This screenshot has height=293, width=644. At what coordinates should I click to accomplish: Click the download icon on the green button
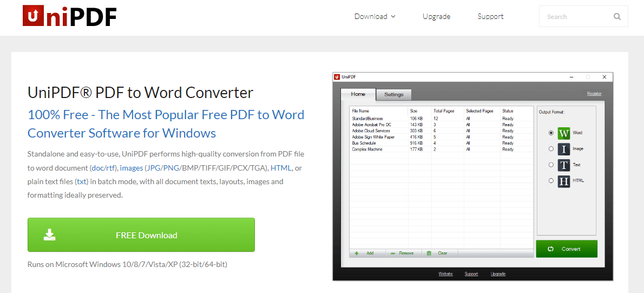pyautogui.click(x=49, y=235)
